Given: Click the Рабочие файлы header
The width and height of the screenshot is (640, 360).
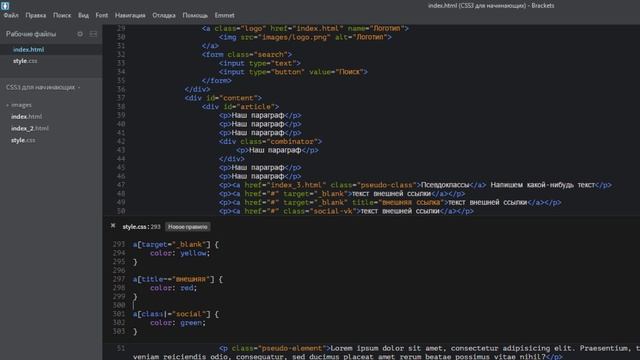Looking at the screenshot, I should [x=31, y=34].
